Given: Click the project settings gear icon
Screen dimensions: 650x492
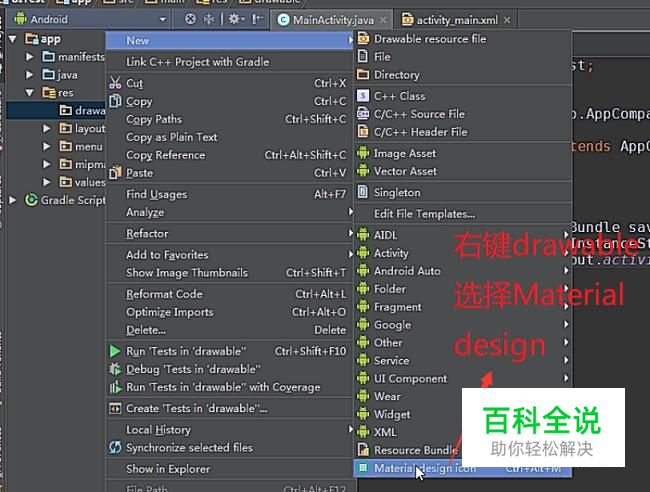Looking at the screenshot, I should pyautogui.click(x=235, y=19).
